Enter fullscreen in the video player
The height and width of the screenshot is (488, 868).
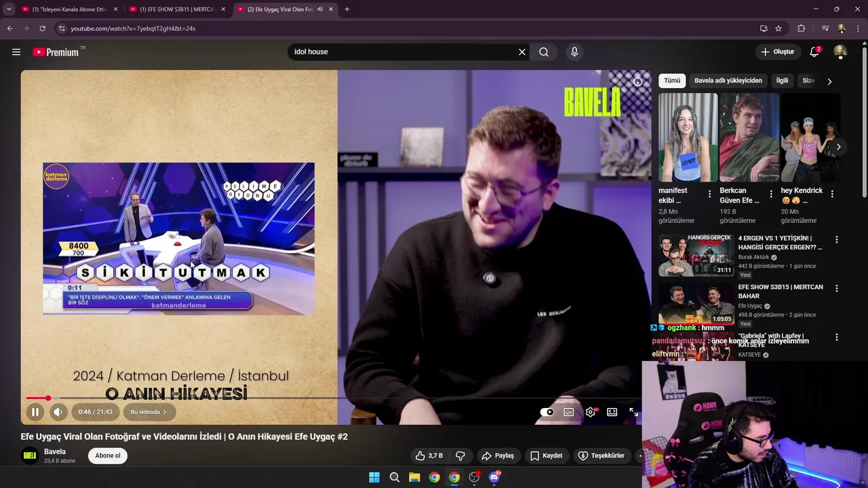(633, 412)
